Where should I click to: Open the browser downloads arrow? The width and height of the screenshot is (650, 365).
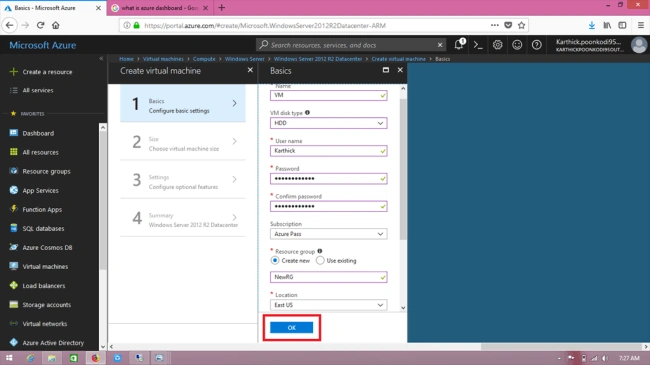(x=592, y=25)
